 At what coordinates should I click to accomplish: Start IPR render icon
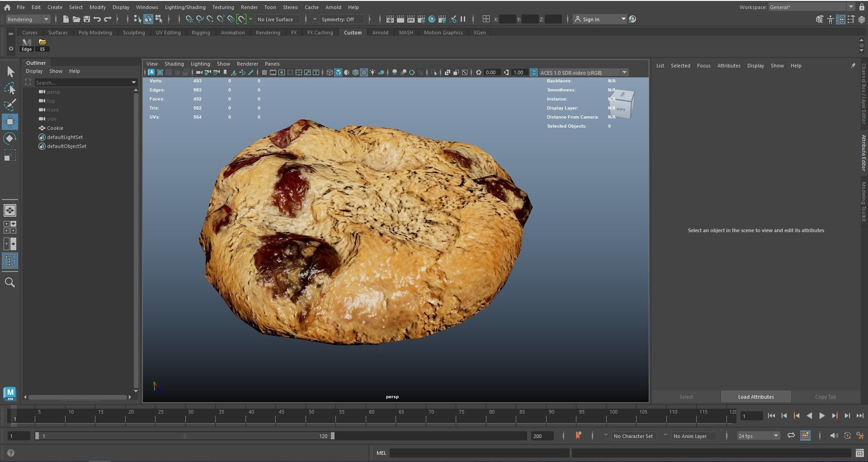(x=410, y=19)
